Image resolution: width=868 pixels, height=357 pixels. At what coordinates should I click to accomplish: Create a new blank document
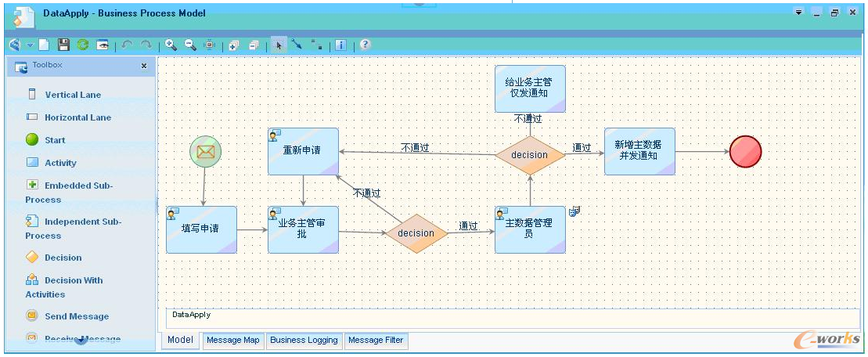pos(45,45)
